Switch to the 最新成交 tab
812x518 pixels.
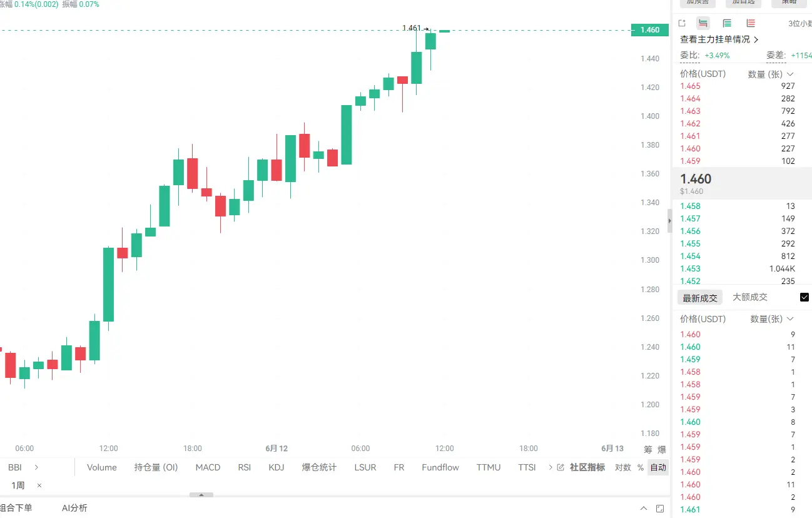click(x=700, y=298)
